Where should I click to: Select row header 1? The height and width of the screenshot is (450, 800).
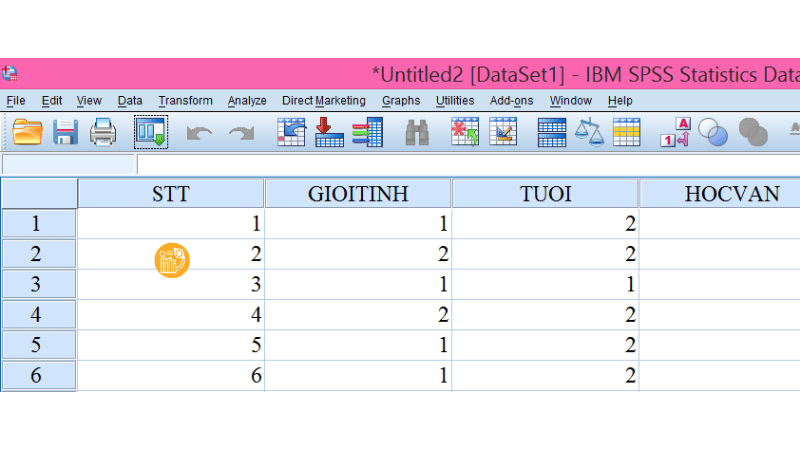(x=39, y=223)
